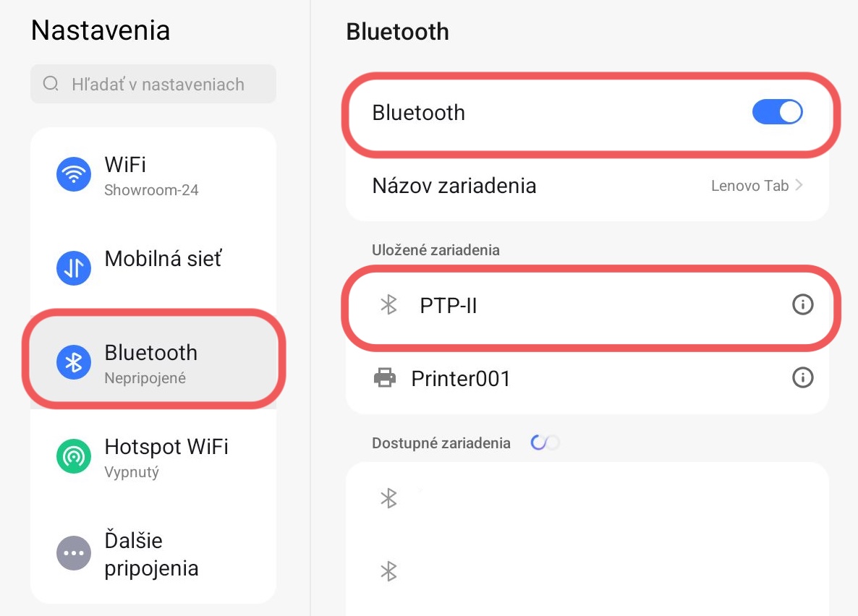The height and width of the screenshot is (616, 858).
Task: Click the Mobilná sieť arrows icon
Action: pyautogui.click(x=74, y=268)
